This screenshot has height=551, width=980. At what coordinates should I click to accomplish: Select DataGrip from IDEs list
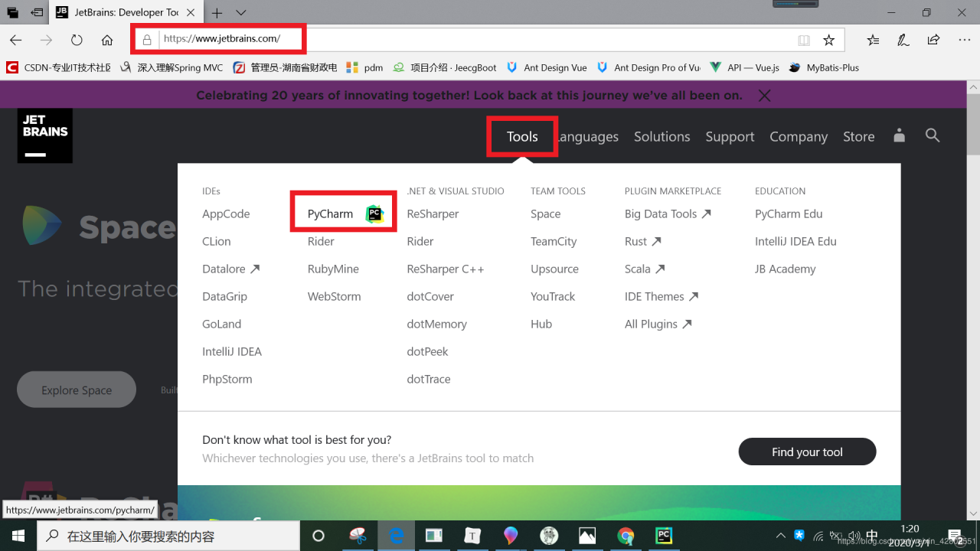[224, 296]
